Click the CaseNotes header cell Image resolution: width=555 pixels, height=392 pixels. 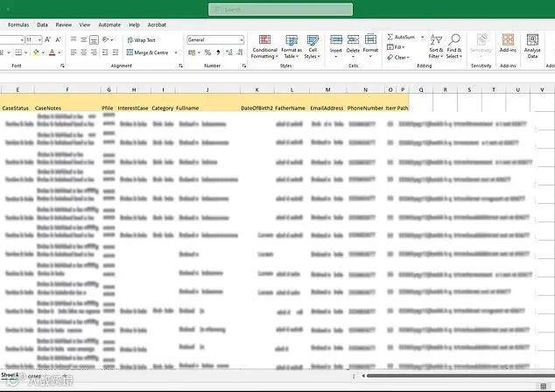48,108
